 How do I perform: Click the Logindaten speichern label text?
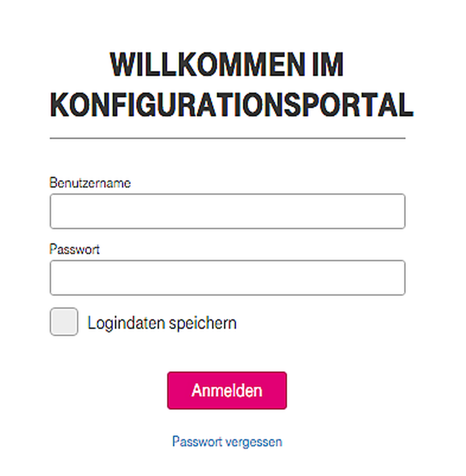pyautogui.click(x=162, y=323)
